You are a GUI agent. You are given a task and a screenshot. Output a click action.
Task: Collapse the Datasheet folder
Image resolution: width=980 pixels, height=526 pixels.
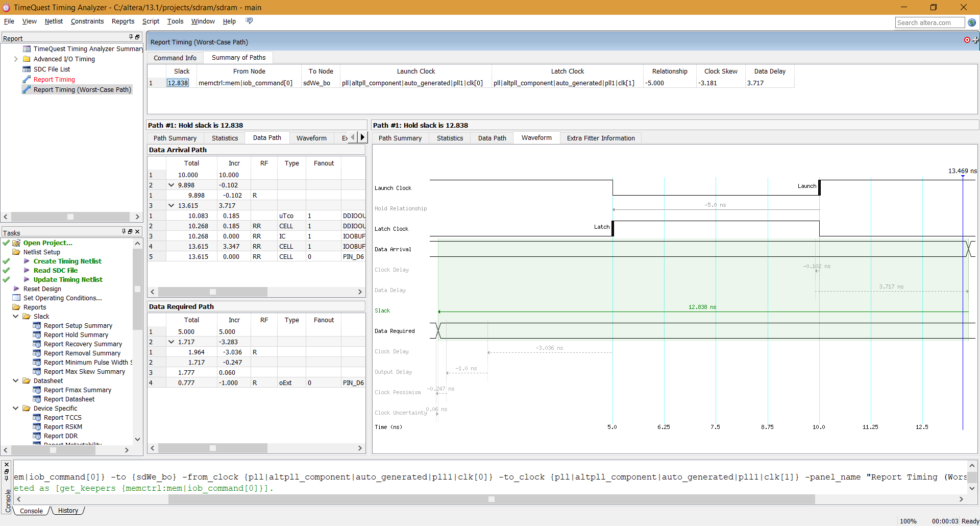16,381
